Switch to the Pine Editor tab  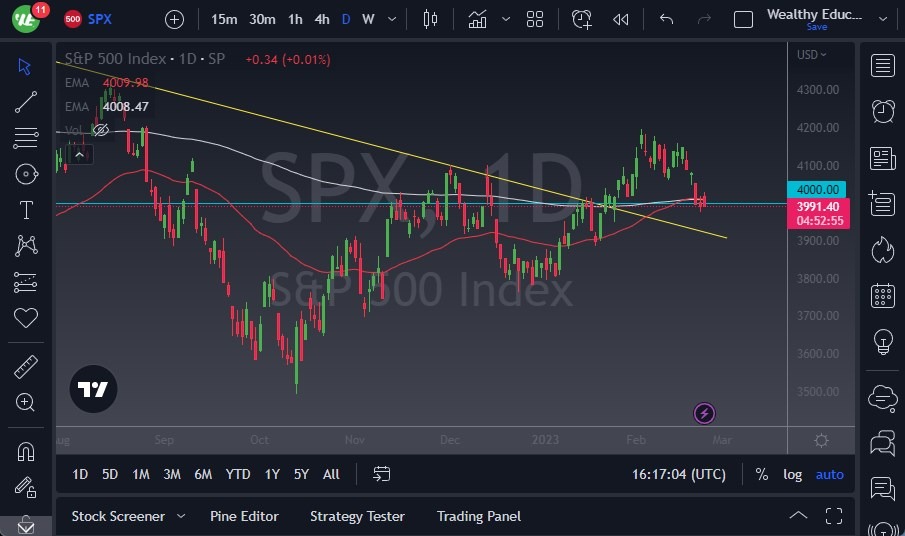244,516
